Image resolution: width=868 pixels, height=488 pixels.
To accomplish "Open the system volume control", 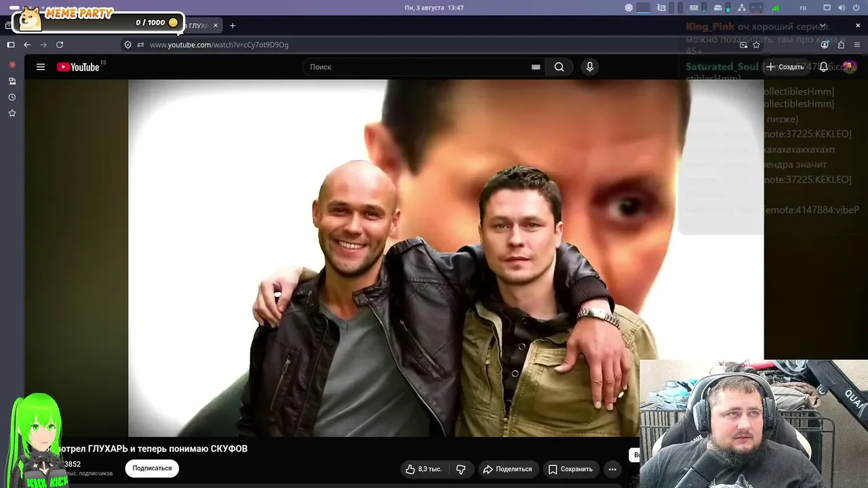I will coord(841,7).
